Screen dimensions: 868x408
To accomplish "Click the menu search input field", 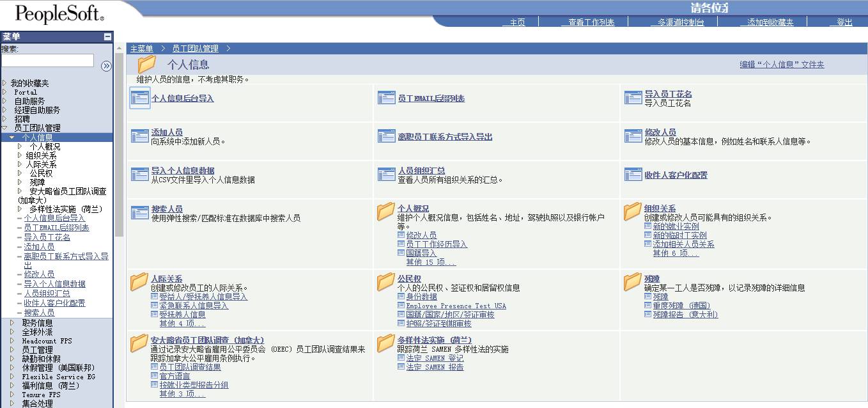I will pyautogui.click(x=47, y=61).
